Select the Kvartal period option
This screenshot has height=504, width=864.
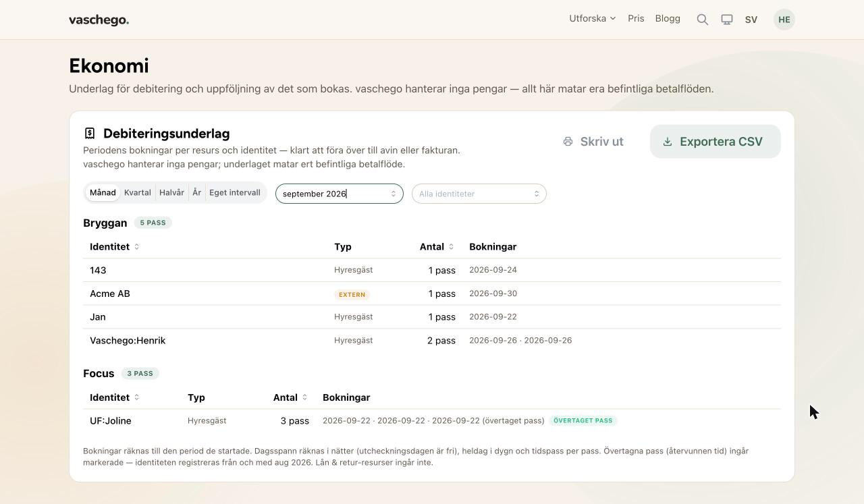(138, 193)
